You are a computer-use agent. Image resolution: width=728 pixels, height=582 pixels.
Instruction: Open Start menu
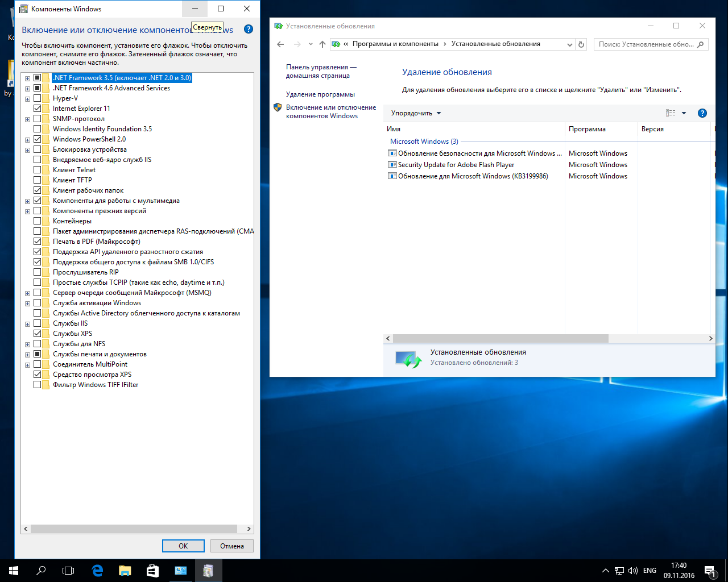click(14, 571)
